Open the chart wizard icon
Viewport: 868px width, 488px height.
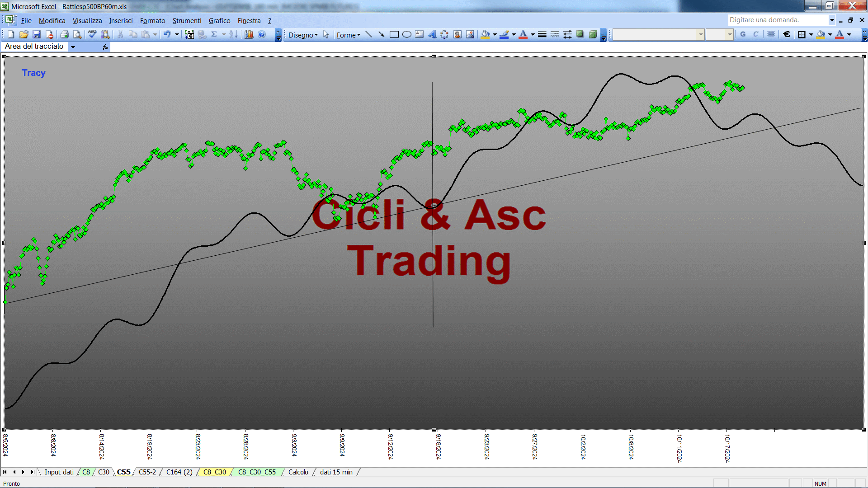click(x=249, y=34)
